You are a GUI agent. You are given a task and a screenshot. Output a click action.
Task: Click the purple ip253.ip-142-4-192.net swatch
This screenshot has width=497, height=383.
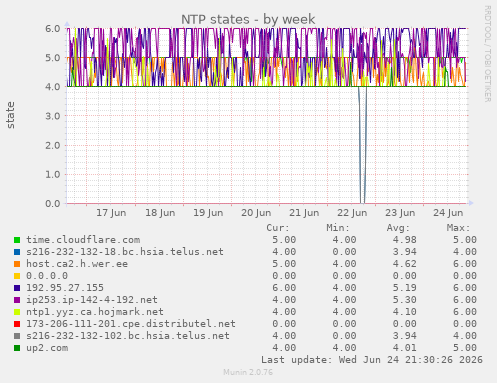[x=17, y=300]
